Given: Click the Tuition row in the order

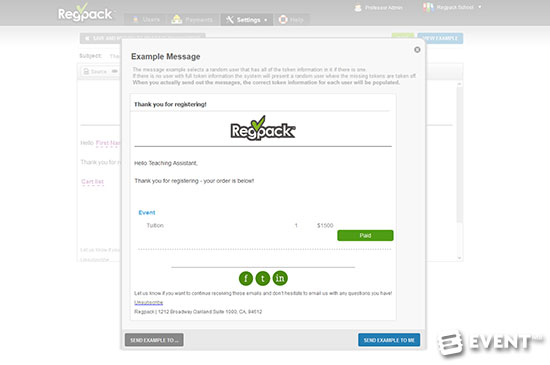Looking at the screenshot, I should (240, 225).
